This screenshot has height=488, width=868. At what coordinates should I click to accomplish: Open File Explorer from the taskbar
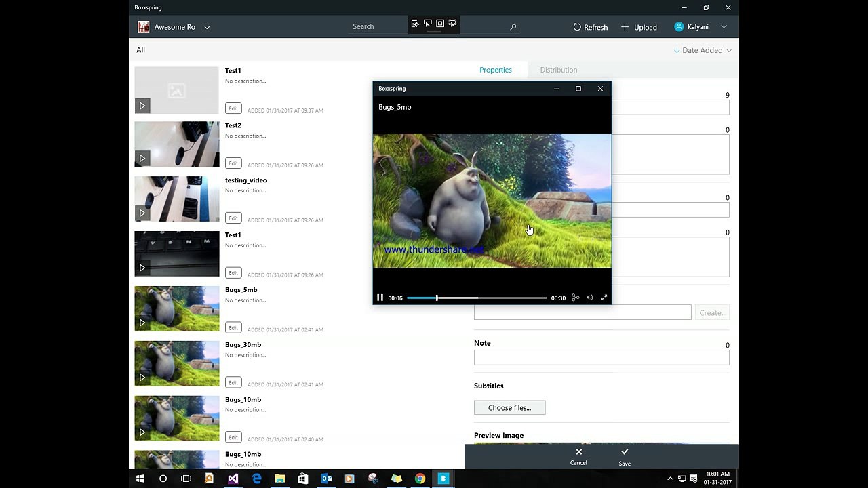279,479
